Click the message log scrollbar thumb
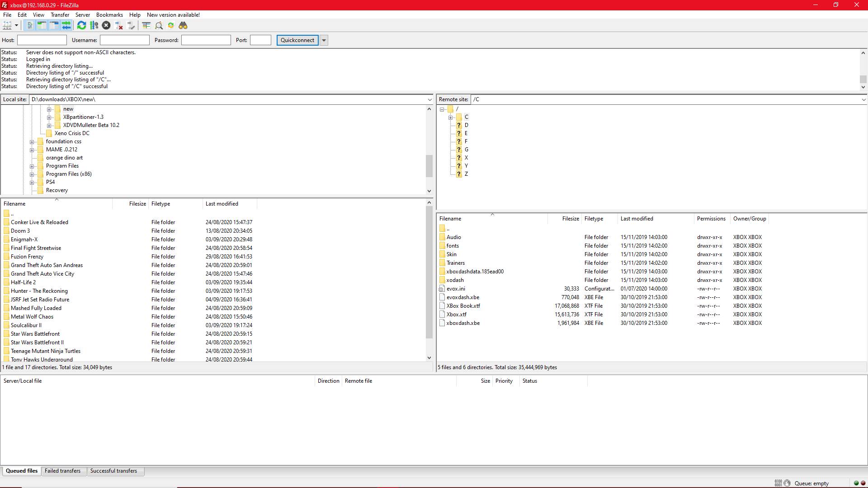Image resolution: width=868 pixels, height=488 pixels. tap(863, 79)
